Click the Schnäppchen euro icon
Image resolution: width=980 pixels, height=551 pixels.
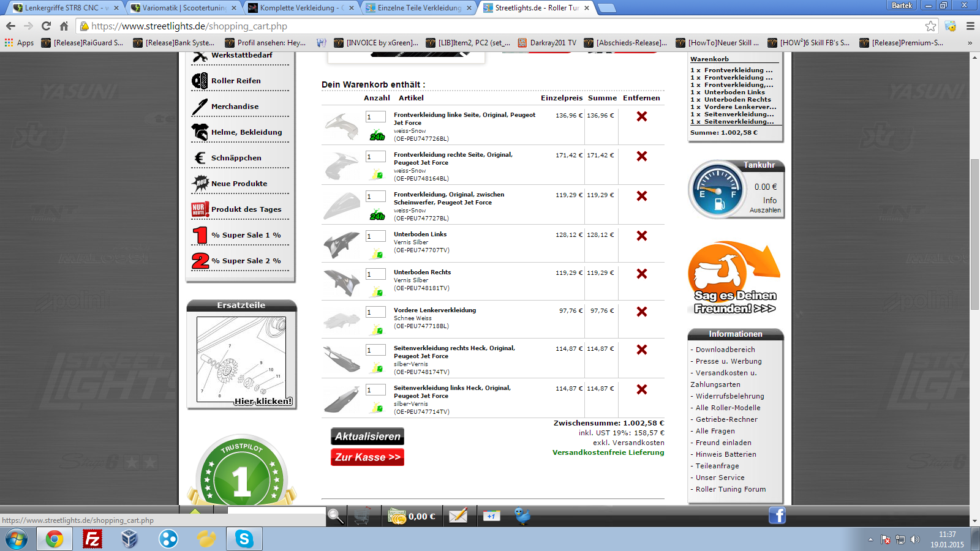click(x=200, y=158)
